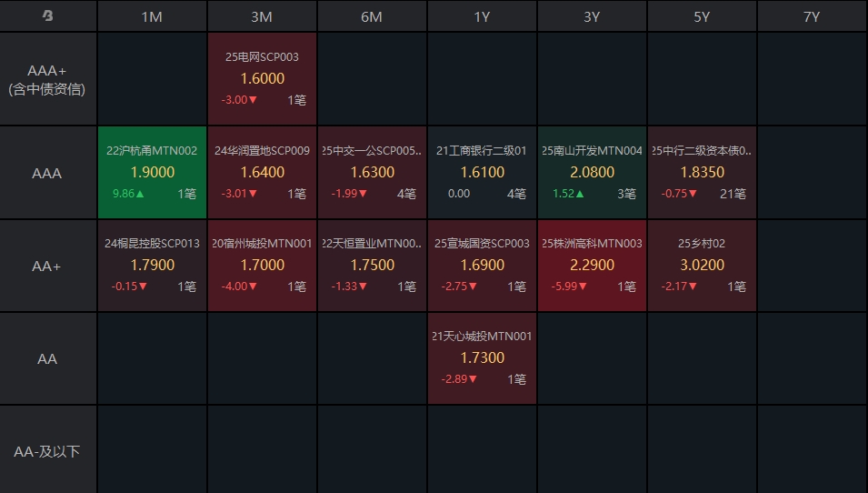868x493 pixels.
Task: Open the 21工商银行二级01 bond cell
Action: pyautogui.click(x=482, y=173)
